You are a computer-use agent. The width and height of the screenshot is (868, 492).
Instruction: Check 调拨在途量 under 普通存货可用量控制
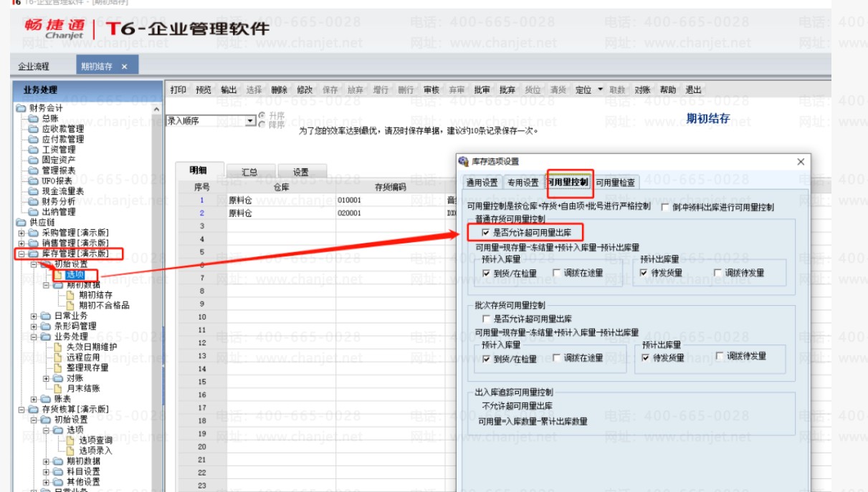556,273
